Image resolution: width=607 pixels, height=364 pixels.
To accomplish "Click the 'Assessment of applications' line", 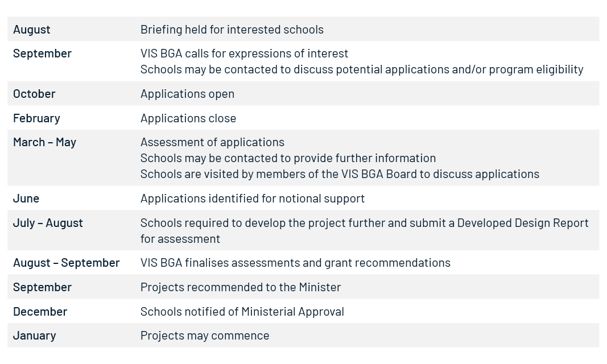I will (212, 142).
